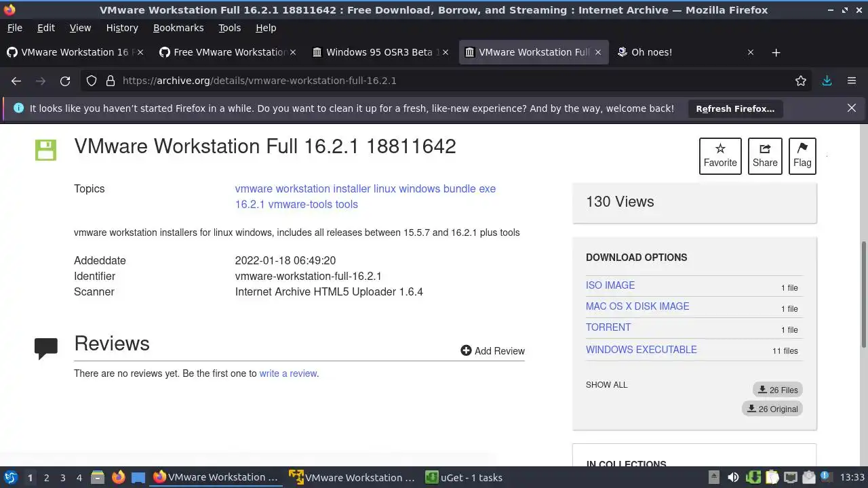Click the Reviews speech bubble icon

[46, 348]
